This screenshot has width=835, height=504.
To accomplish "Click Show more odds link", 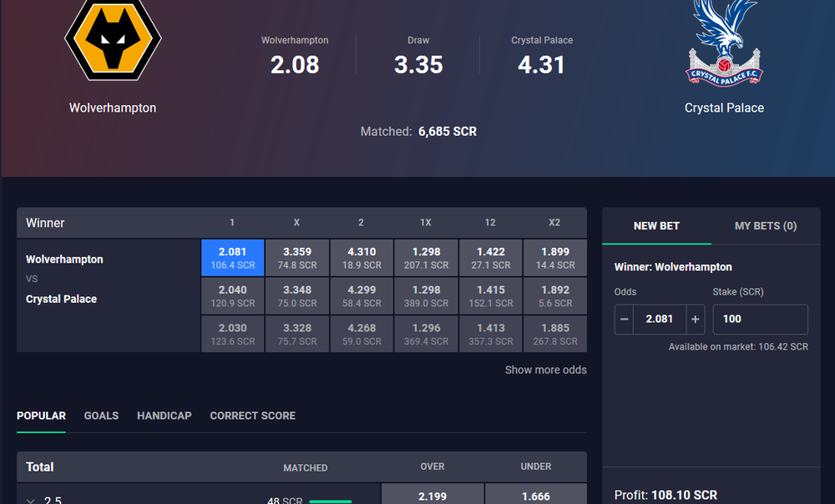I will pos(546,370).
